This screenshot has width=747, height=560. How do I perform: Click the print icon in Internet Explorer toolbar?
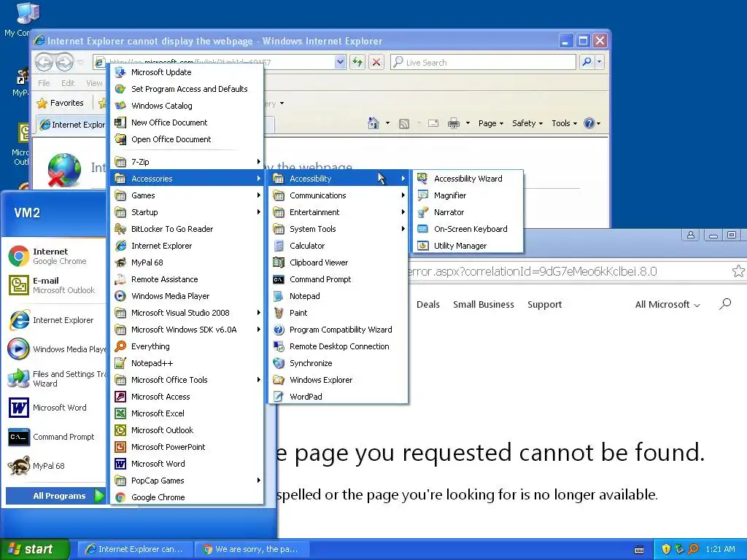454,123
